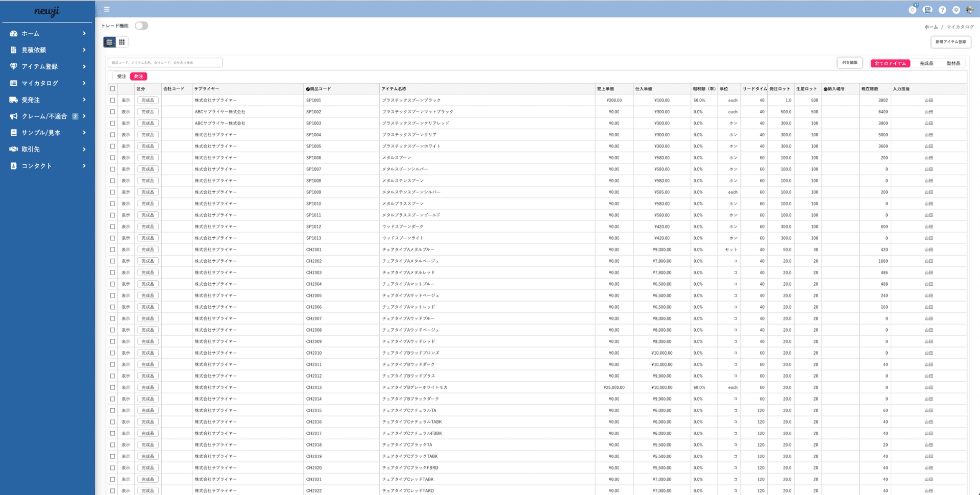This screenshot has width=980, height=495.
Task: Switch to the 完成品 filter tab
Action: coord(926,63)
